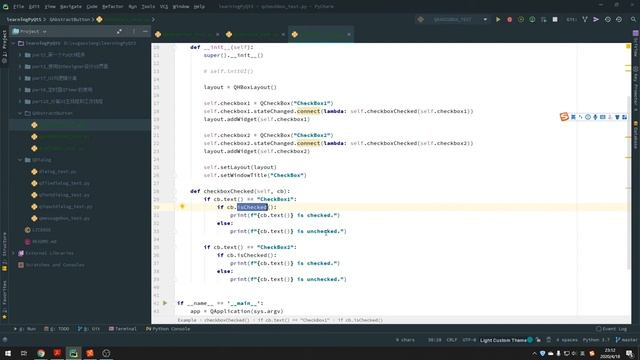Push commits using the purple arrow icon
640x360 pixels.
(x=596, y=19)
